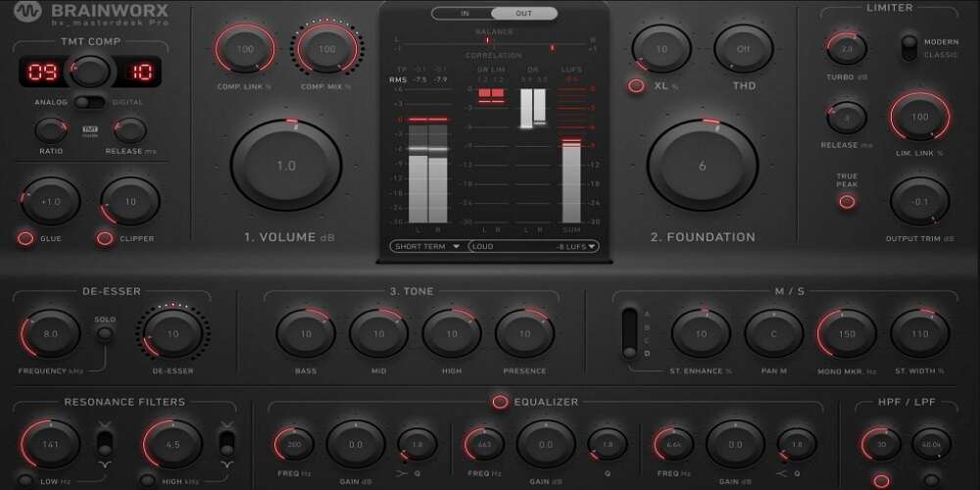Click the limiter RELEASE ms knob

coord(847,117)
